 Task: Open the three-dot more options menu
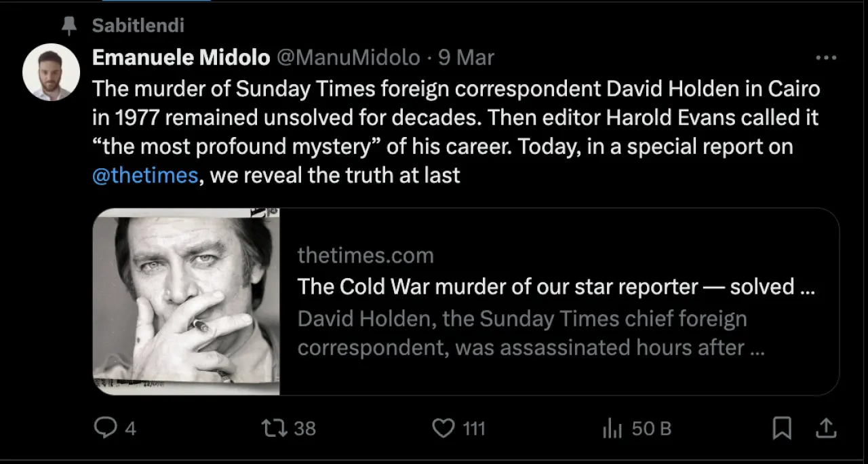[x=825, y=58]
